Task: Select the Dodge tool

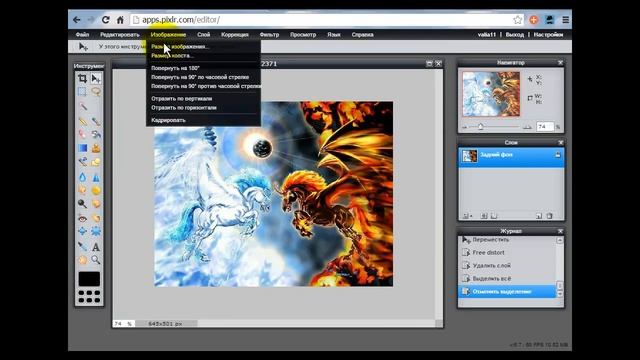Action: [x=82, y=203]
